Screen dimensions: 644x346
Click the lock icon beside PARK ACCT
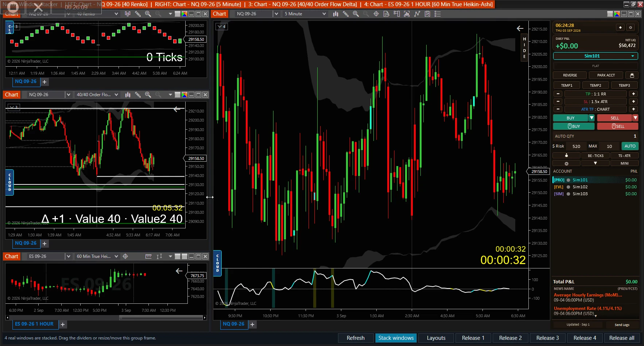click(632, 75)
